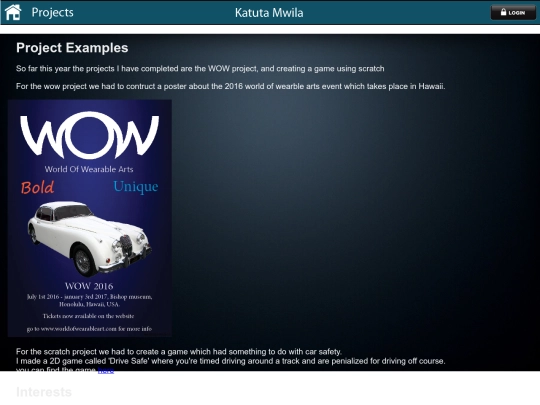The width and height of the screenshot is (540, 405).
Task: Open the WOW poster image
Action: click(90, 218)
